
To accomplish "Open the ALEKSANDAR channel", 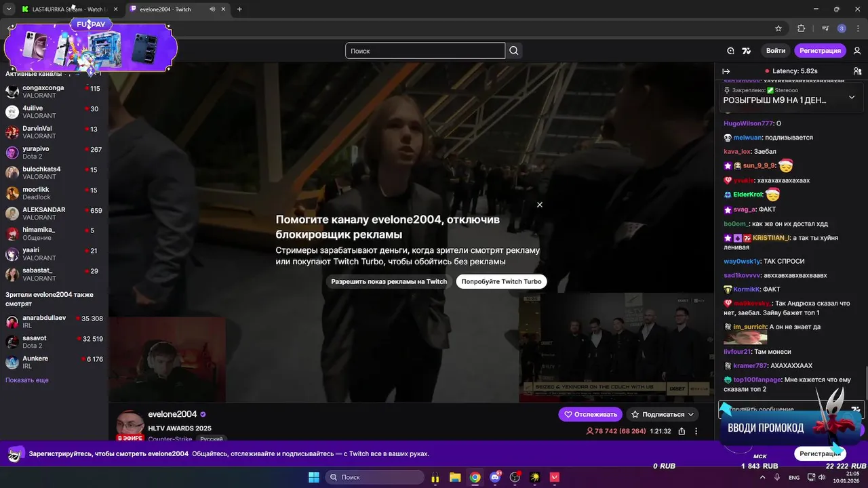I will [x=54, y=213].
